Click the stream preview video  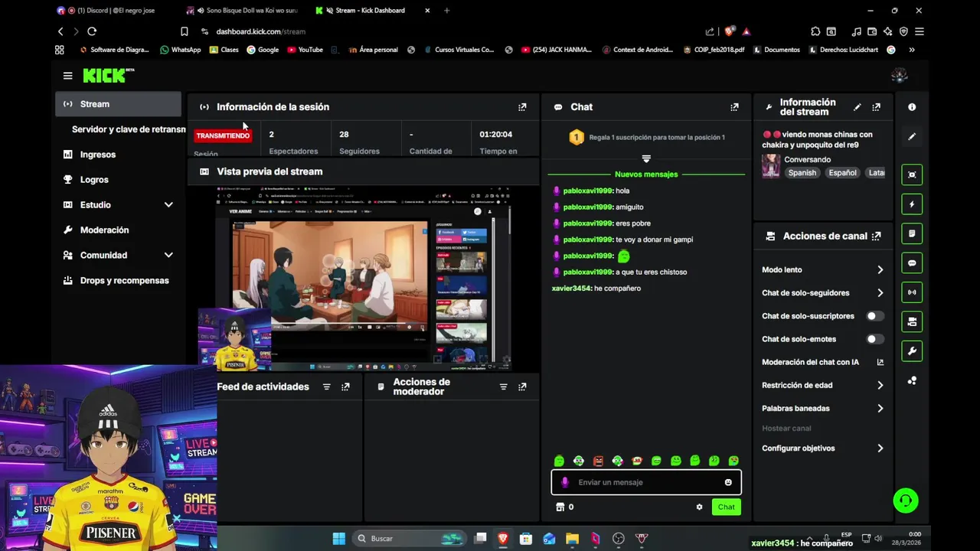[363, 278]
